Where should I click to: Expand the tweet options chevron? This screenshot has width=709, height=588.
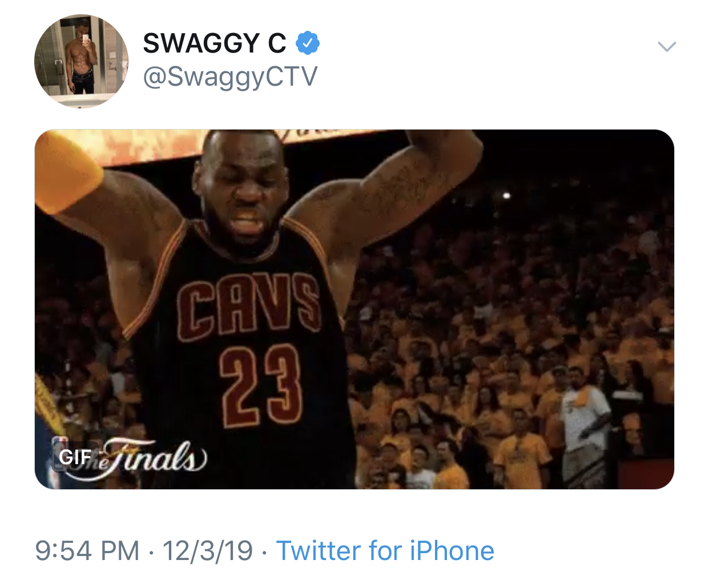click(667, 46)
